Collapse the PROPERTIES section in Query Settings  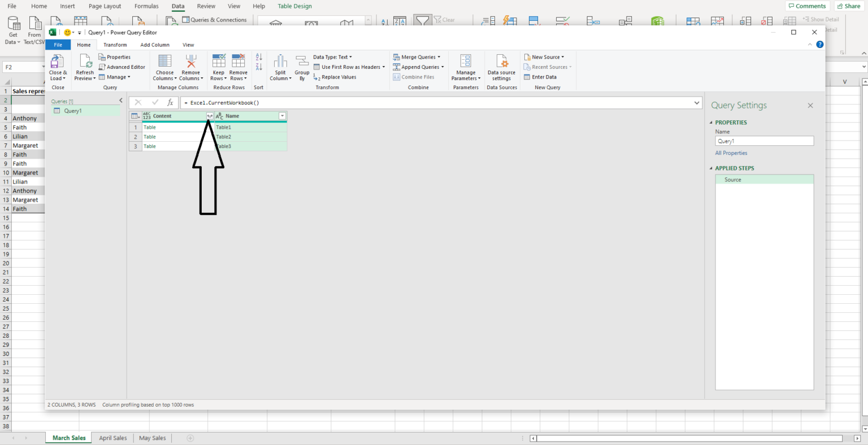coord(711,123)
